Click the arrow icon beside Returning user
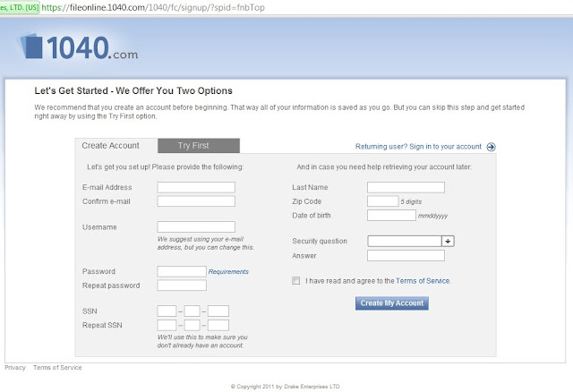Image resolution: width=573 pixels, height=392 pixels. click(492, 147)
